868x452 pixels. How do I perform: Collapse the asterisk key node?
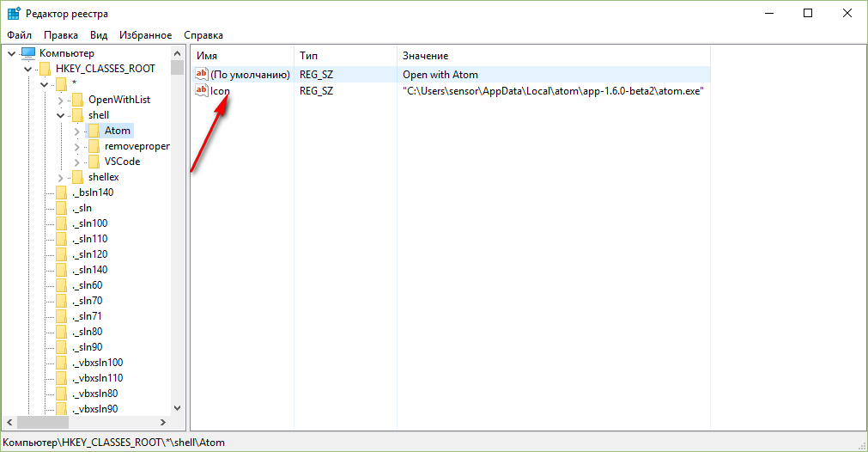tap(45, 85)
